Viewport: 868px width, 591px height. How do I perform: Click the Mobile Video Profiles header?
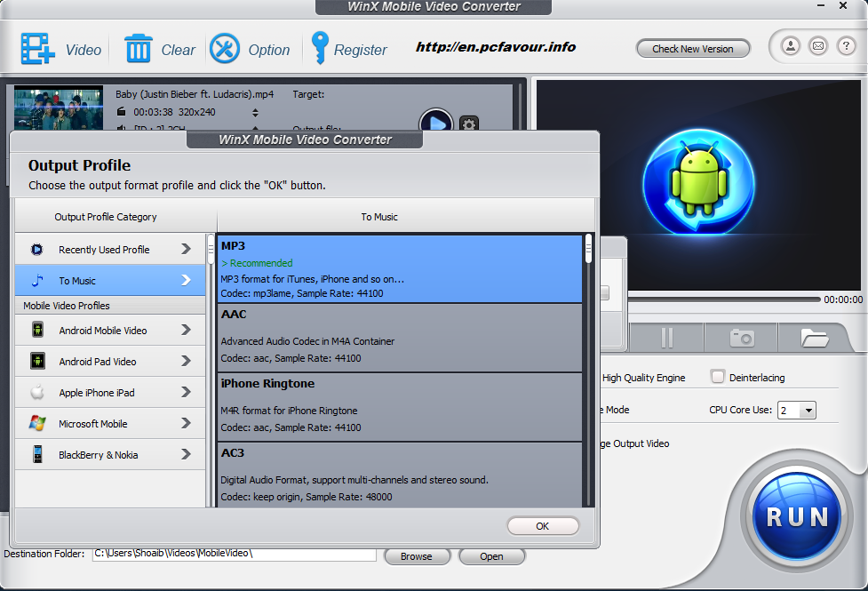click(x=67, y=306)
